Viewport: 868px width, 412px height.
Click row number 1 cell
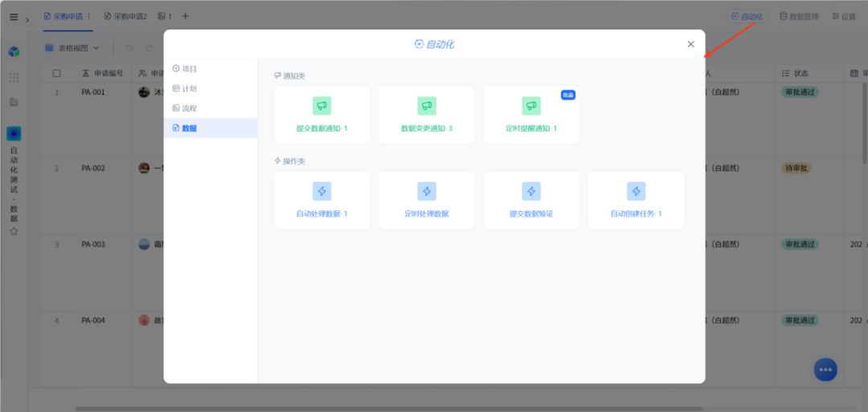coord(56,92)
